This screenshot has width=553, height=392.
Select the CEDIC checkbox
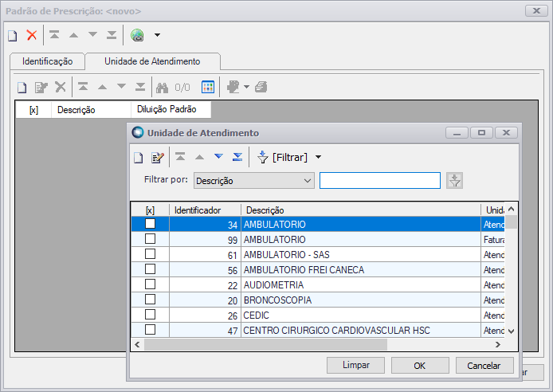point(151,315)
